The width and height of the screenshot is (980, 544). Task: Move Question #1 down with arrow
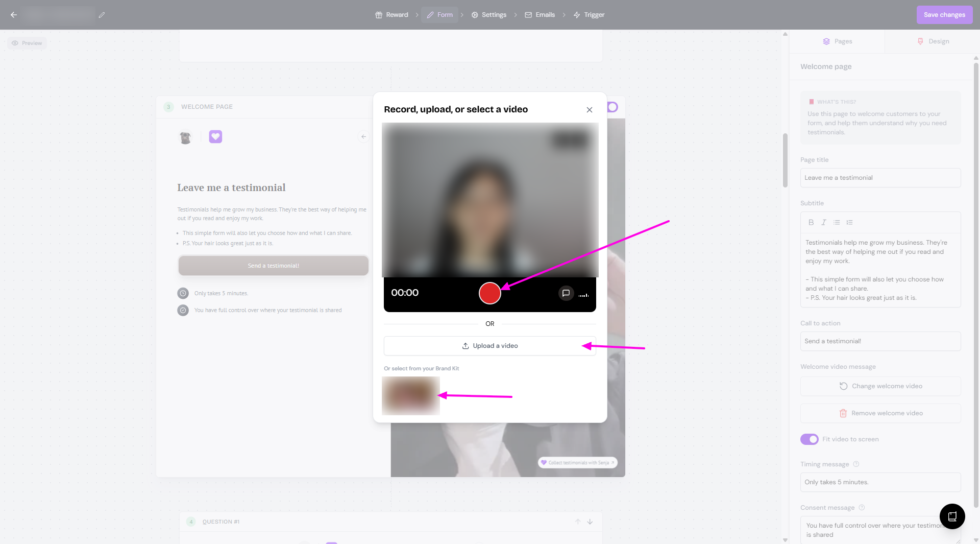click(x=590, y=522)
